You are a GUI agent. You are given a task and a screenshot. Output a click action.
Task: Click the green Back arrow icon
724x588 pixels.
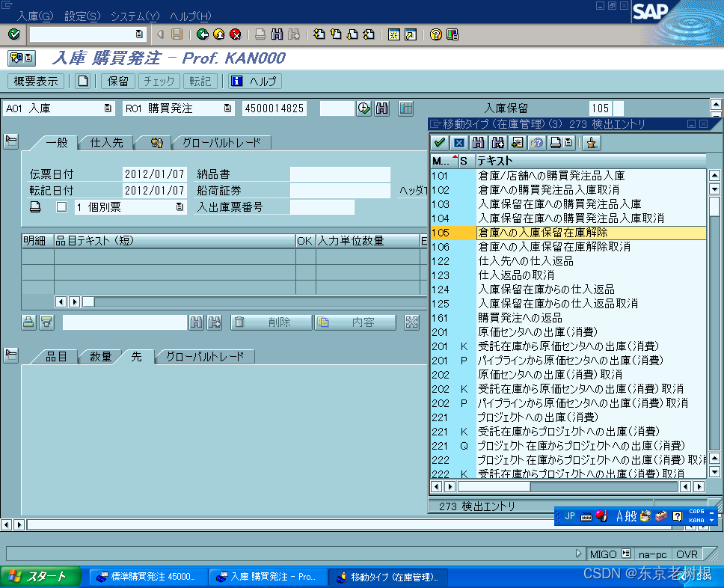[202, 34]
